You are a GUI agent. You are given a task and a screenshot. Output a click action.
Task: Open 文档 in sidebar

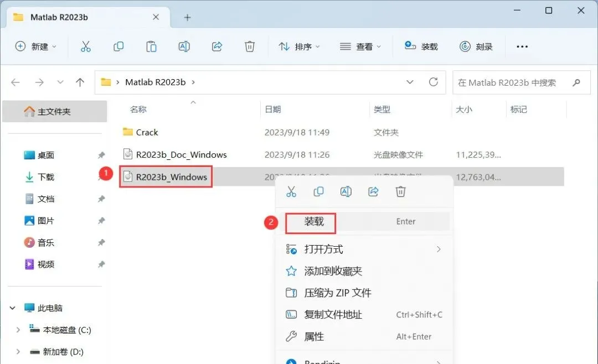pos(46,199)
